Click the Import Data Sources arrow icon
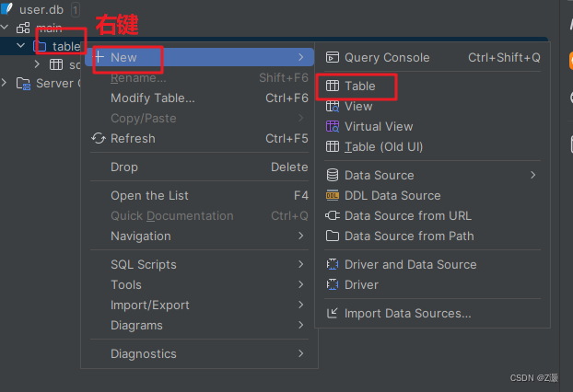 [333, 313]
